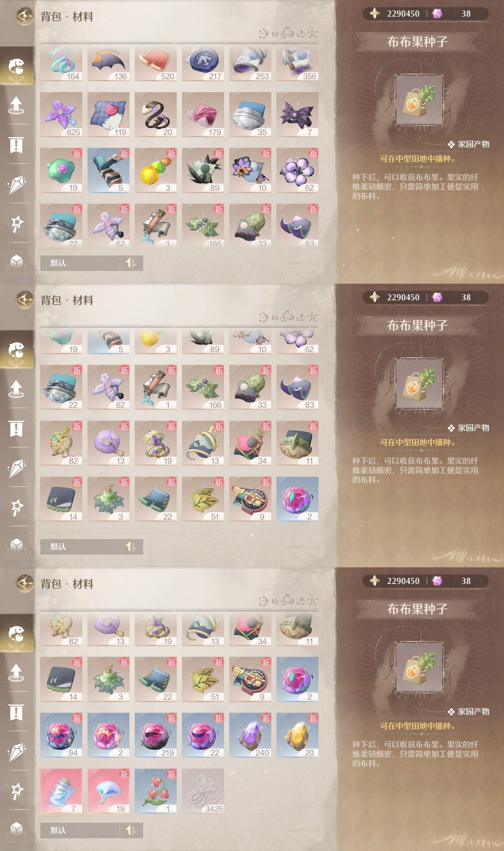The width and height of the screenshot is (504, 851).
Task: Pick the blue button material with 217
Action: click(x=203, y=63)
